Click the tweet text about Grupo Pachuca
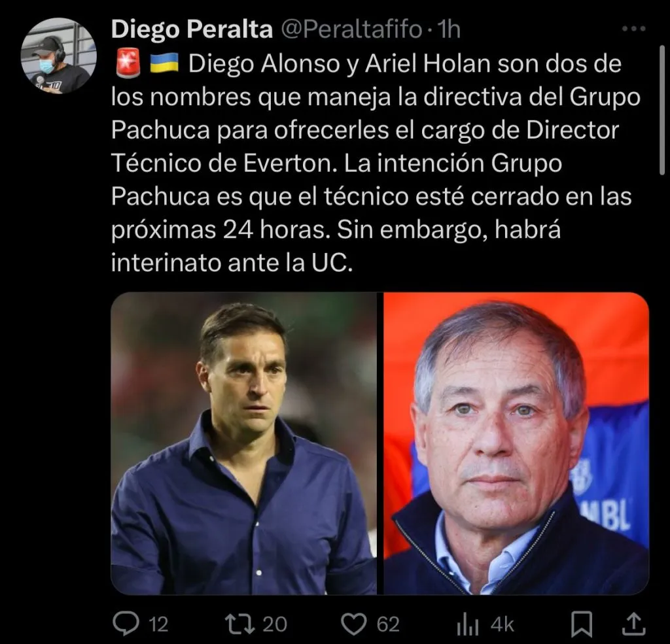This screenshot has width=670, height=644. [376, 163]
